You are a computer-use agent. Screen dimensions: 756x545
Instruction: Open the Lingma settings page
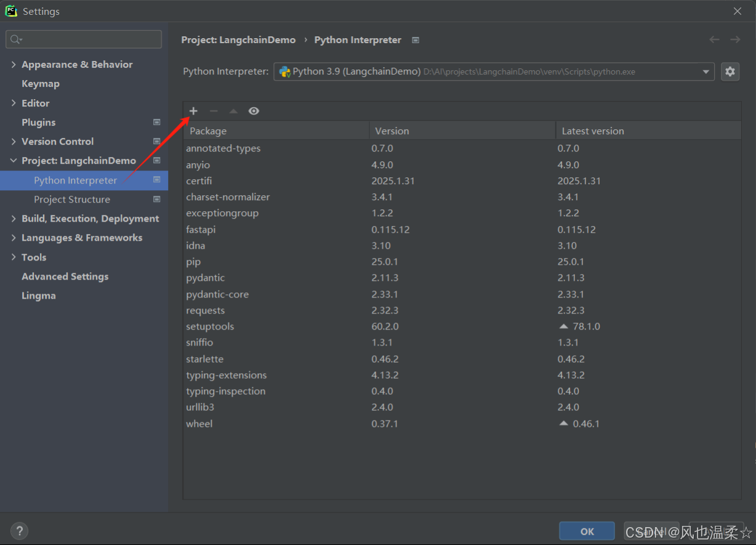39,296
